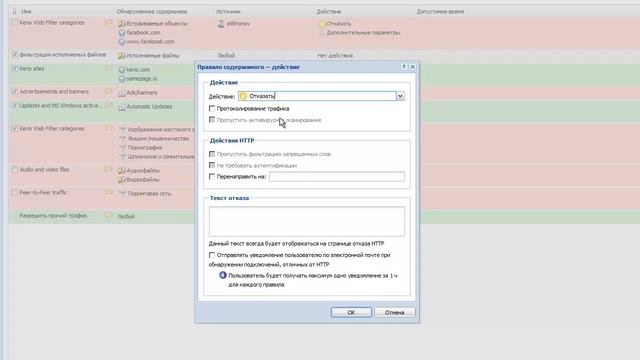The image size is (640, 360).
Task: Click comment icon on Kerio sites row
Action: tap(109, 69)
